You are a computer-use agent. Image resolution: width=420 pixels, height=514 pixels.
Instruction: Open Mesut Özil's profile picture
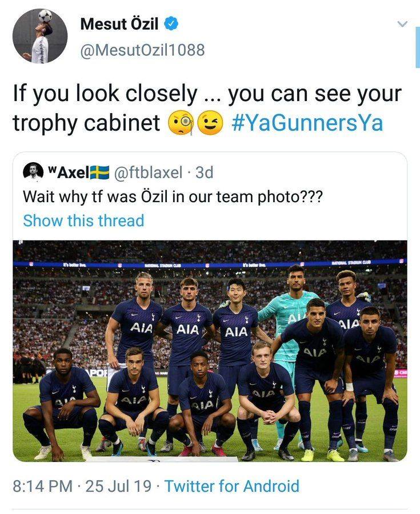(40, 36)
